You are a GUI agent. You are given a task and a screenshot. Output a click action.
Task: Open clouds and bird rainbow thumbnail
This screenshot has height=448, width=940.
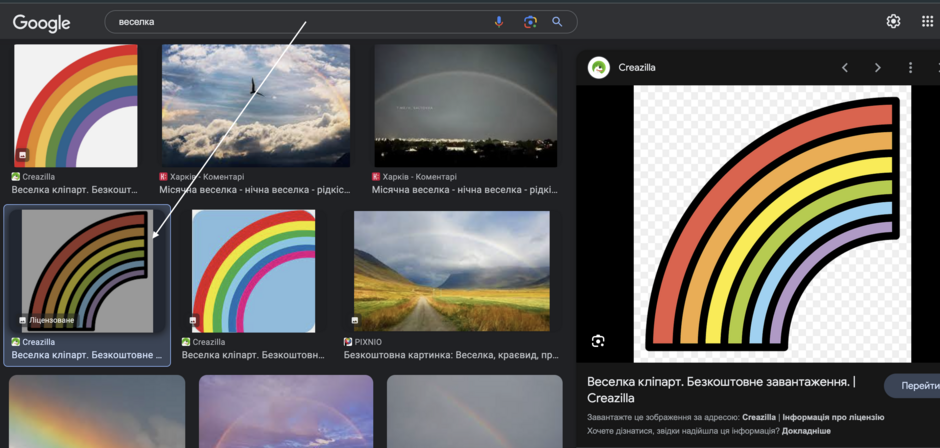tap(256, 106)
